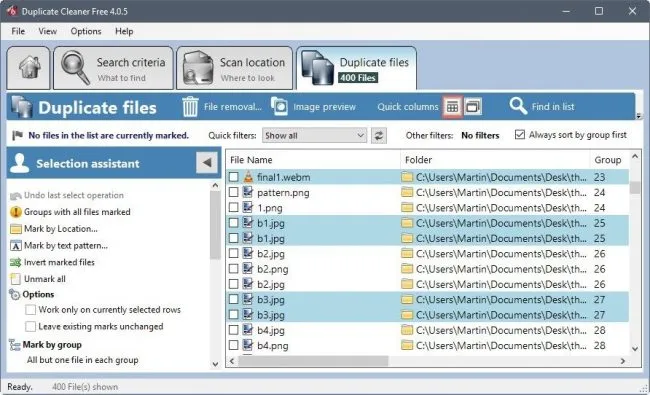Click the Image preview icon

tap(279, 107)
